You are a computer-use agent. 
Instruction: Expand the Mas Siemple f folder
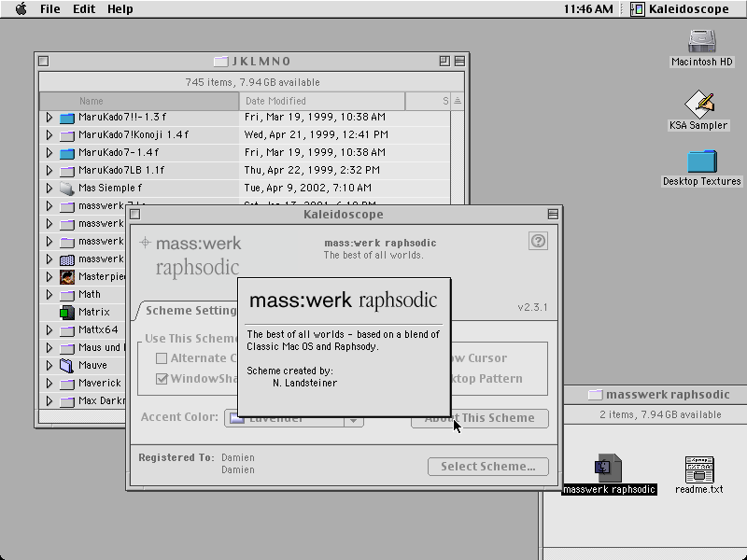(49, 189)
